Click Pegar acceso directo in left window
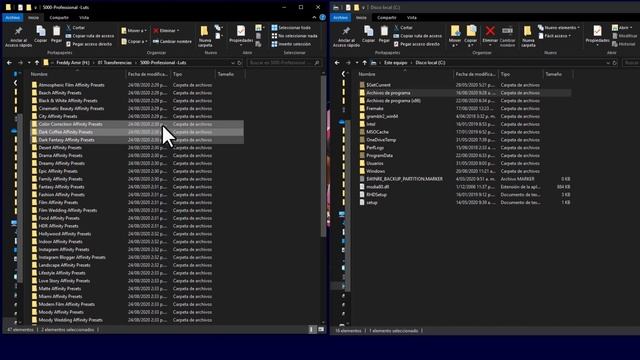This screenshot has width=640, height=360. tap(89, 44)
